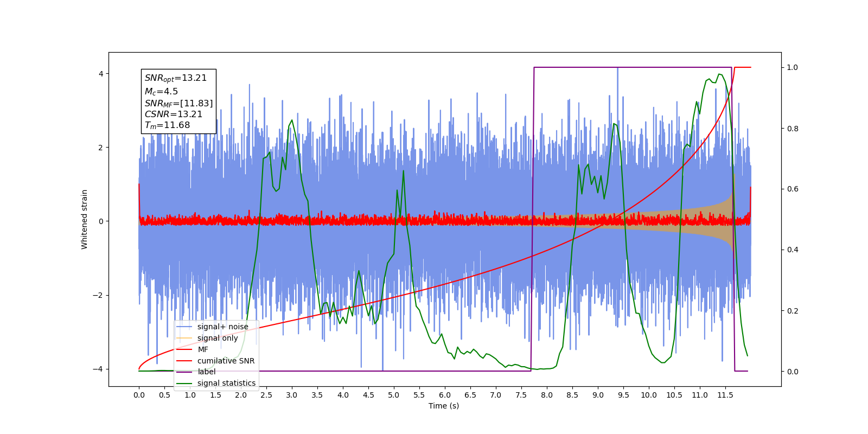Click the 7.5 tick on the time axis

point(521,395)
